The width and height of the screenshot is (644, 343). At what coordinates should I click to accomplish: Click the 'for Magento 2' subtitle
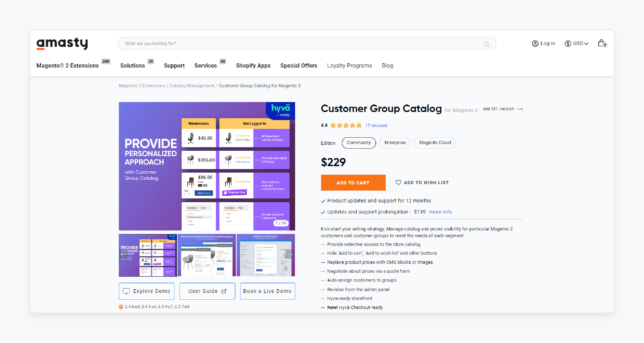pos(461,110)
